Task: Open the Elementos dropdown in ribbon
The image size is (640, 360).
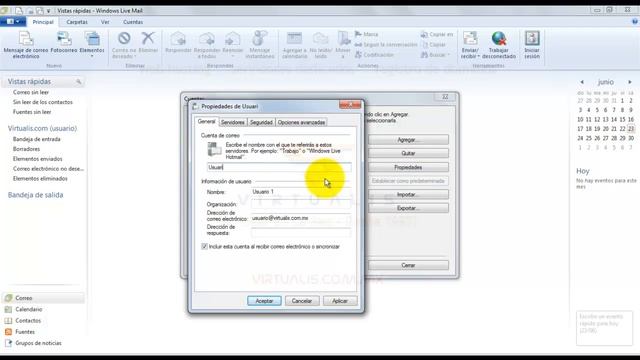Action: [x=92, y=44]
